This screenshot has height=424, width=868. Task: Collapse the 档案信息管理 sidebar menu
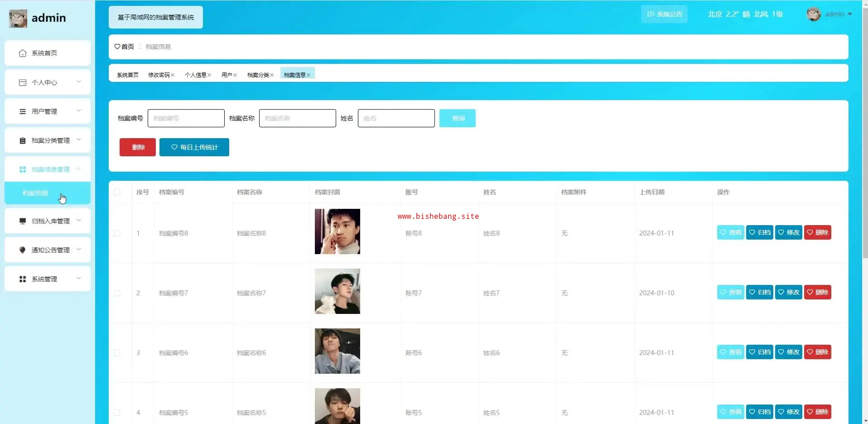tap(48, 169)
